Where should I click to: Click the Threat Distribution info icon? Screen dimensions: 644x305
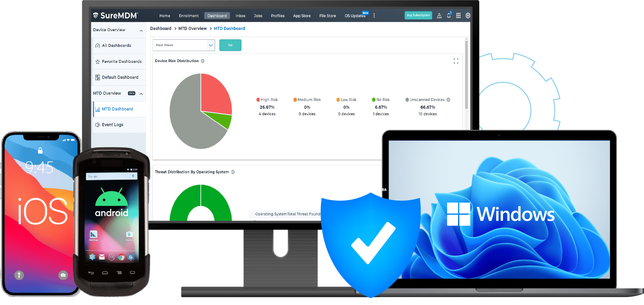point(233,172)
